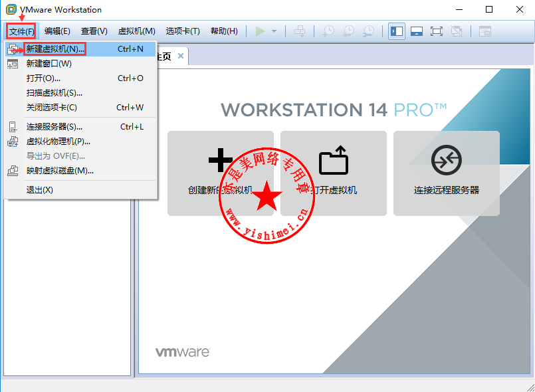Image resolution: width=535 pixels, height=392 pixels.
Task: Click the VMware Workstation title bar logo
Action: pyautogui.click(x=11, y=9)
